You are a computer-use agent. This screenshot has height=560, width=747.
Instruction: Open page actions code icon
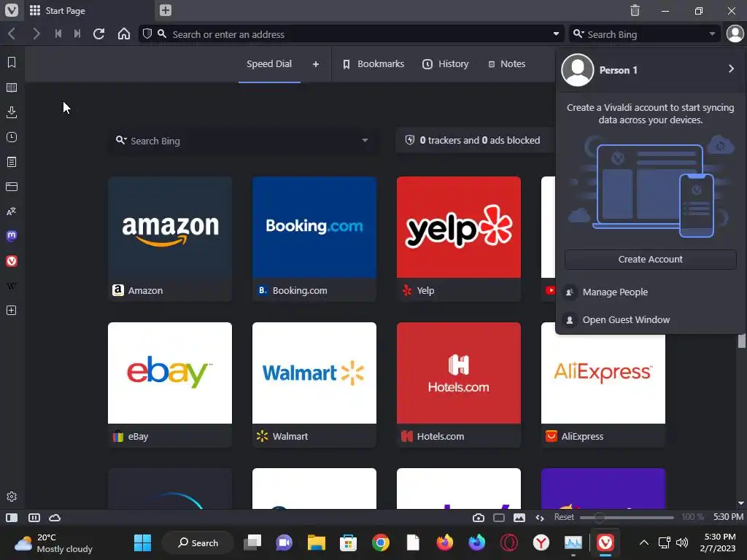click(540, 518)
